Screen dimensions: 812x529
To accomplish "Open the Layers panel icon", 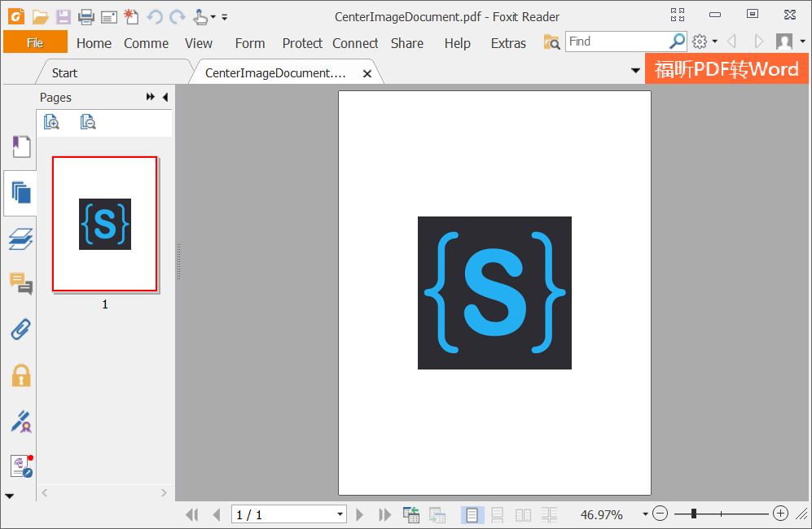I will click(x=20, y=238).
